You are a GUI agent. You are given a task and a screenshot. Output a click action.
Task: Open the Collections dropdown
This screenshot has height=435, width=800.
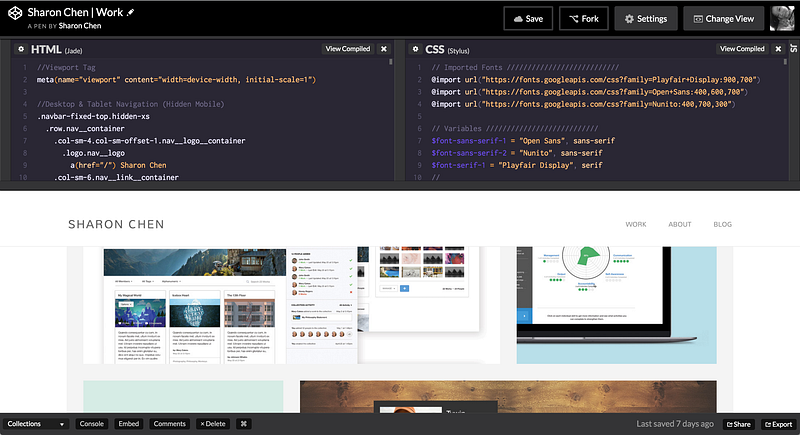coord(36,424)
